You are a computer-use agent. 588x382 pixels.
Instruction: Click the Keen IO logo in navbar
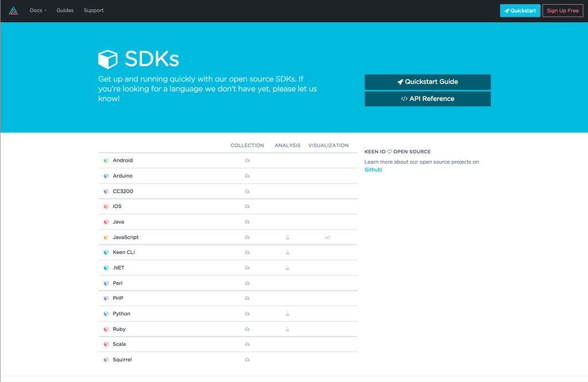tap(14, 10)
